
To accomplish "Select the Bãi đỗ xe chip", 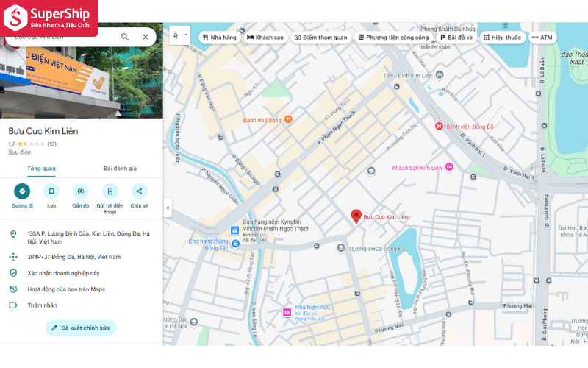I will [456, 38].
